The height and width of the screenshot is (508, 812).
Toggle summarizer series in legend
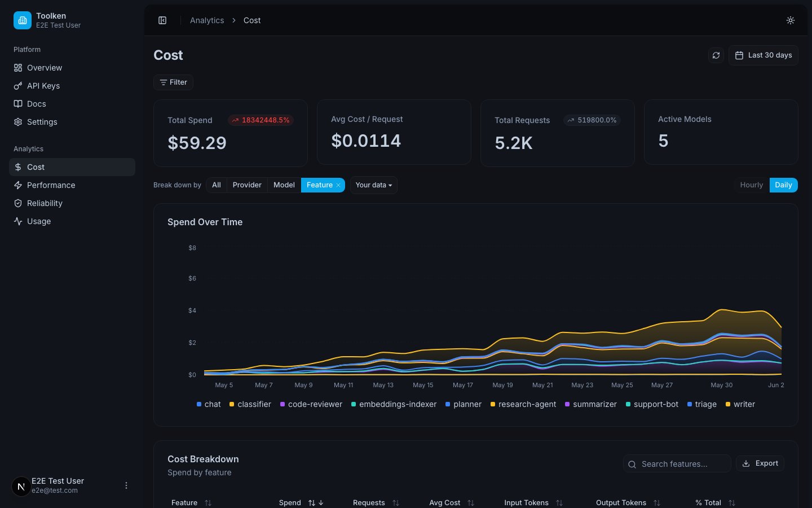click(x=591, y=404)
